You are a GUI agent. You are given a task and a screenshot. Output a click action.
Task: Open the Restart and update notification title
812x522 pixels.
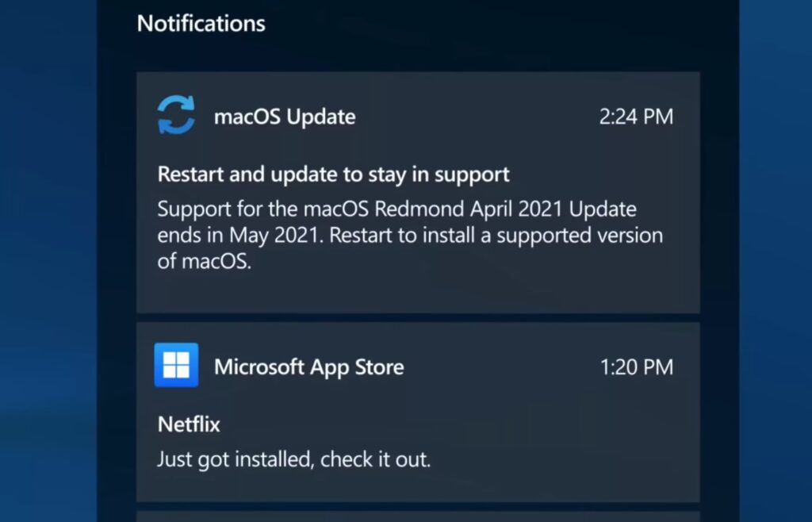click(333, 174)
